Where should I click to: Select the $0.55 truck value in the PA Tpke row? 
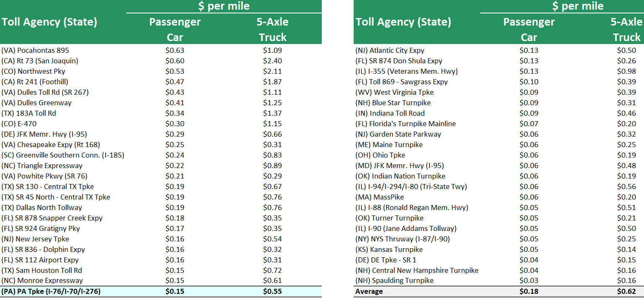click(x=273, y=291)
